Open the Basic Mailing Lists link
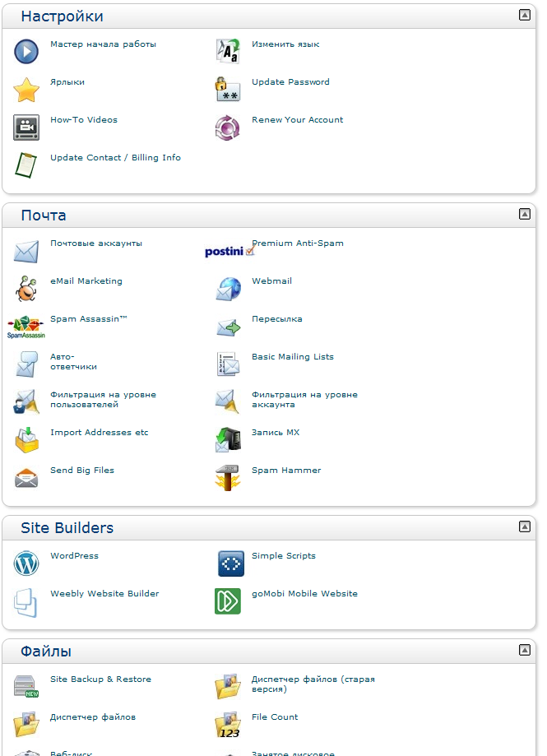This screenshot has height=756, width=547. pyautogui.click(x=293, y=357)
